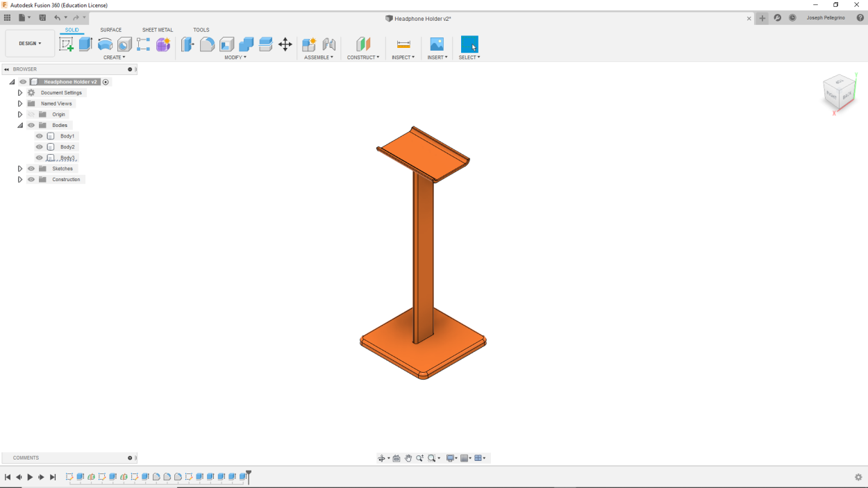Select the Extrude tool
Screen dimensions: 868x488
[x=85, y=44]
